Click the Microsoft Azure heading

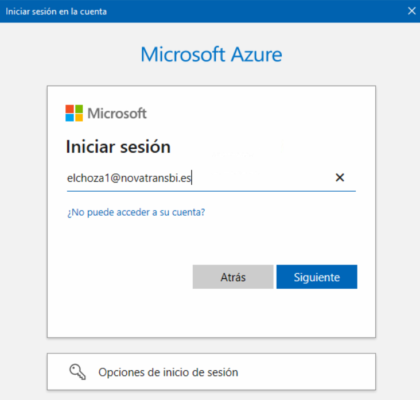211,54
